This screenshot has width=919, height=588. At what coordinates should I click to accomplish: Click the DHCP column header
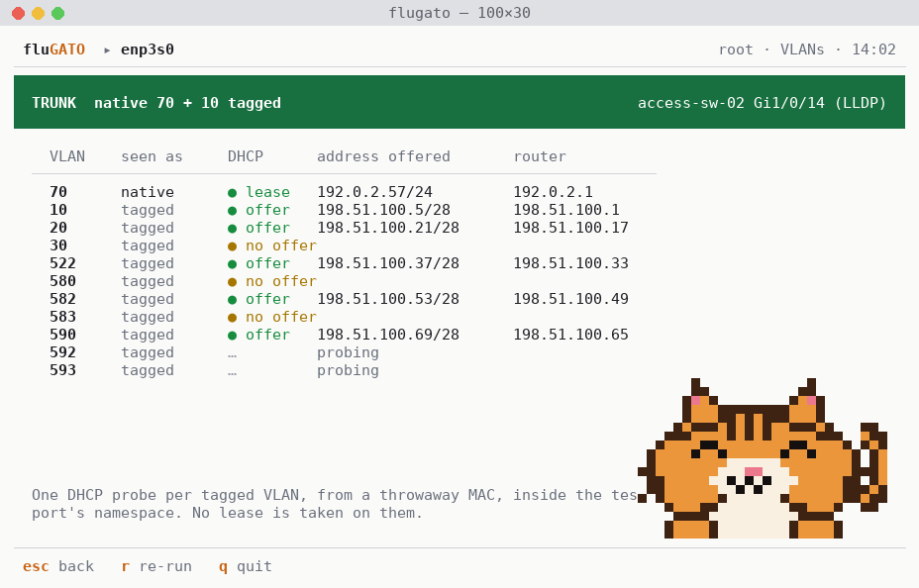pyautogui.click(x=246, y=156)
